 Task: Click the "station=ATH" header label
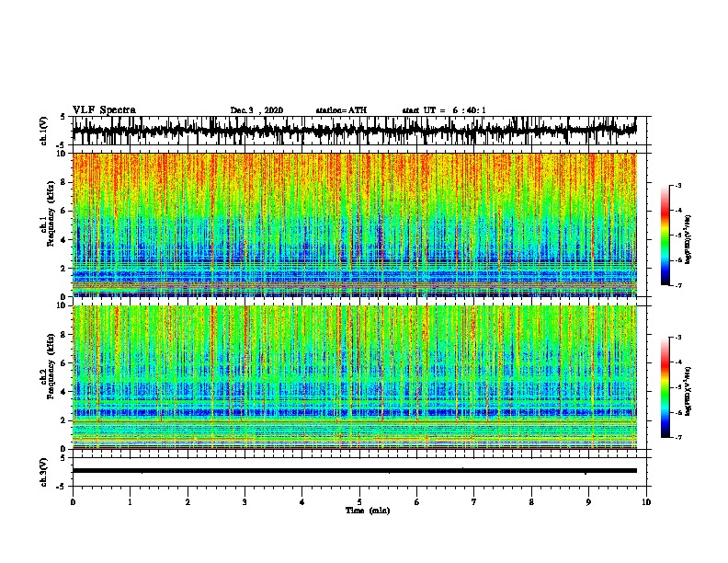coord(341,110)
